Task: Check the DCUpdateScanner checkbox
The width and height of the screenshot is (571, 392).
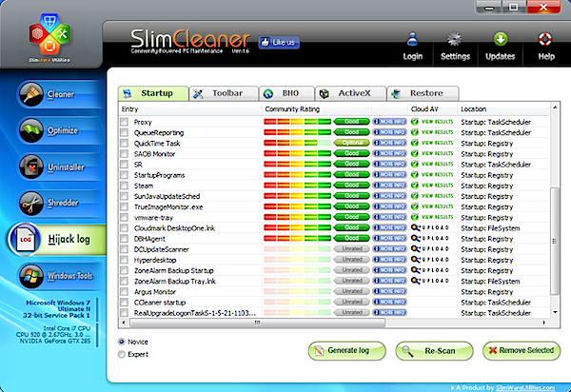Action: pyautogui.click(x=124, y=249)
